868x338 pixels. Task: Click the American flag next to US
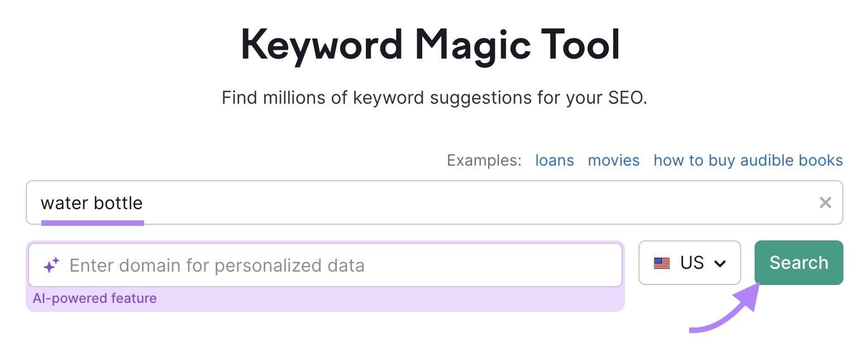661,262
